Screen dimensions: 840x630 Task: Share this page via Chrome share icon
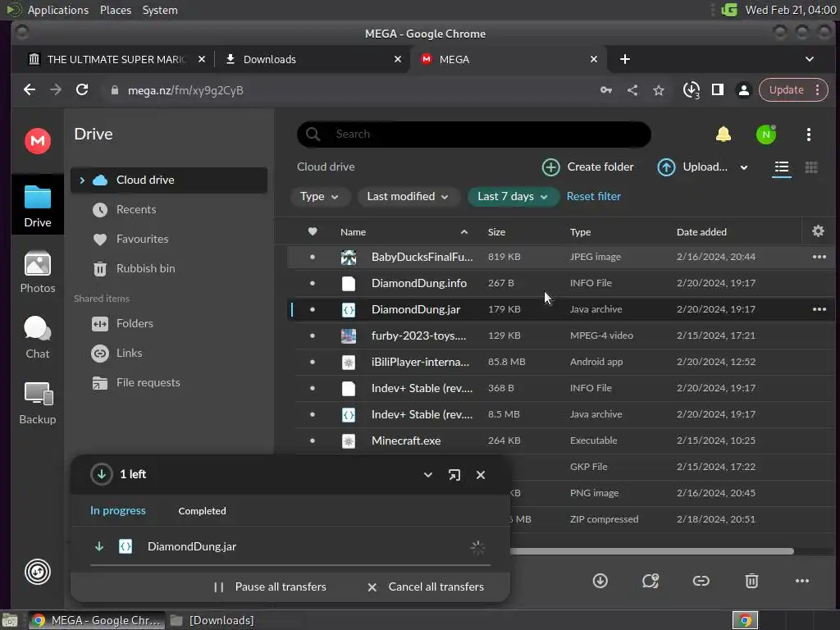point(632,90)
